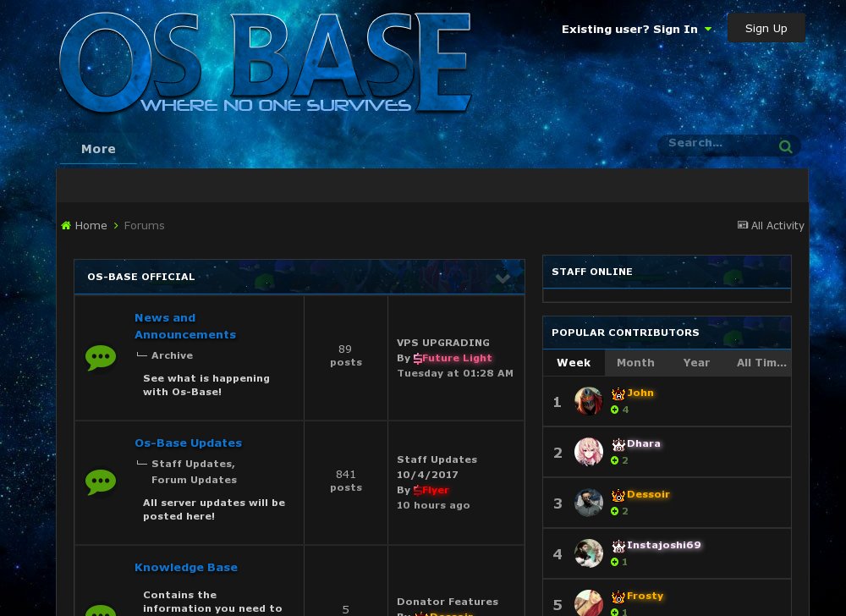This screenshot has height=616, width=846.
Task: Click the search magnifier icon
Action: coord(785,146)
